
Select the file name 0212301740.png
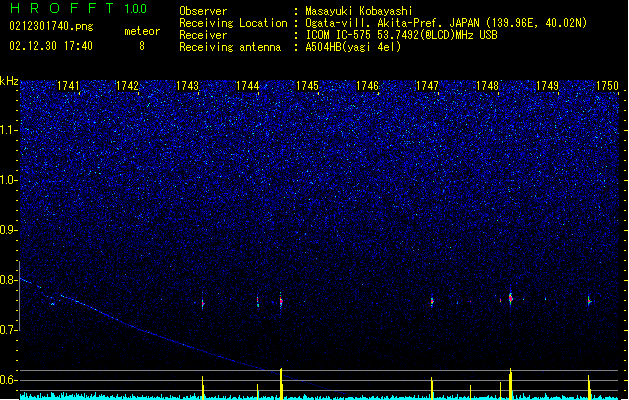51,26
